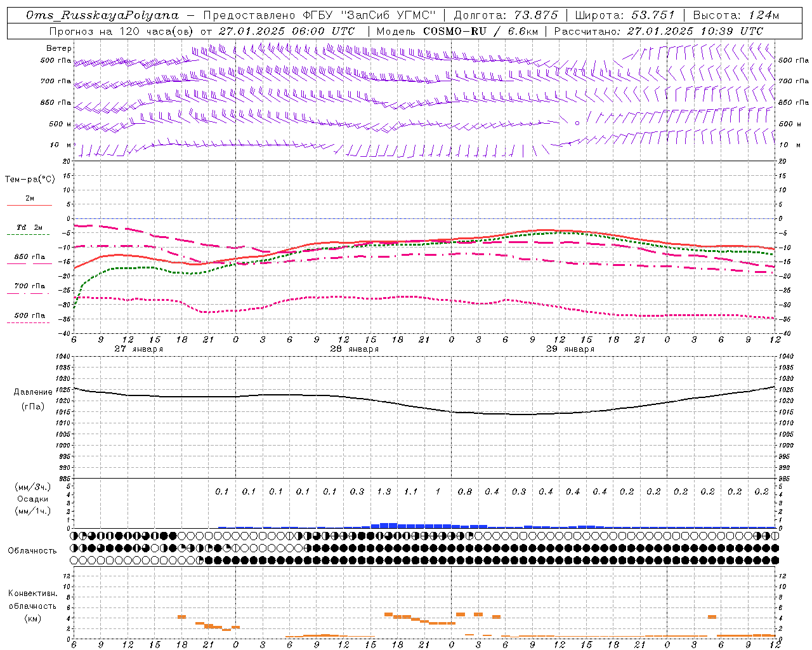This screenshot has height=650, width=812.
Task: Click the 850 гПа temperature legend label
Action: 30,257
